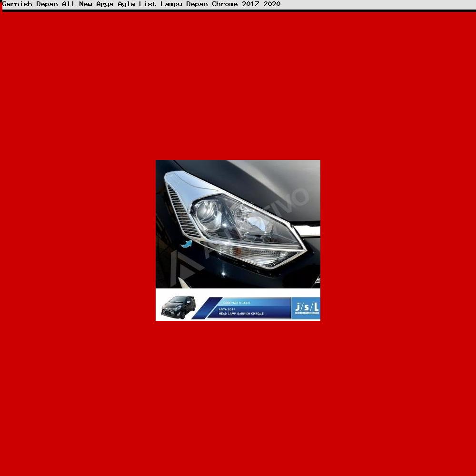Click the j/s/L brand logo

click(306, 308)
